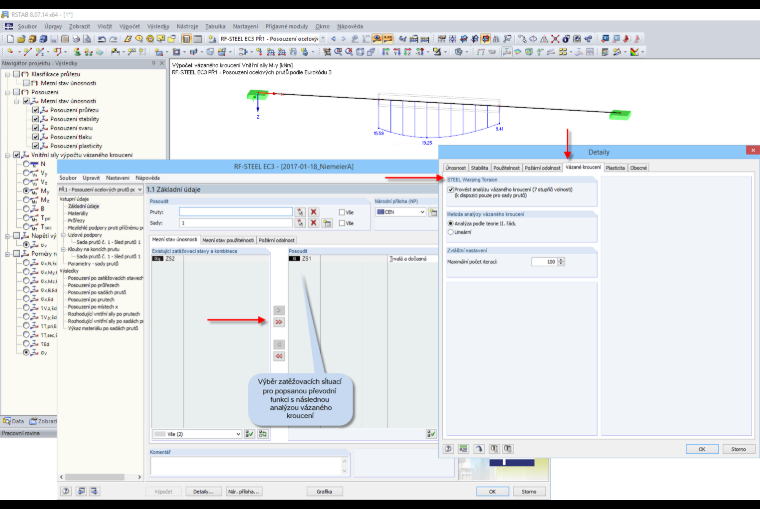Expand the Napětí node in navigator
The image size is (760, 509).
click(7, 236)
